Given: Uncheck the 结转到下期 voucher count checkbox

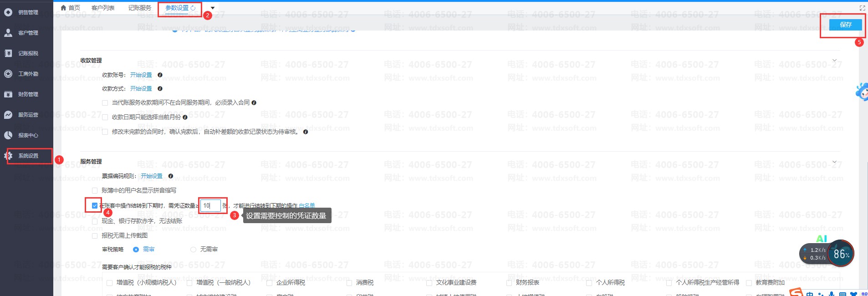Looking at the screenshot, I should tap(95, 206).
